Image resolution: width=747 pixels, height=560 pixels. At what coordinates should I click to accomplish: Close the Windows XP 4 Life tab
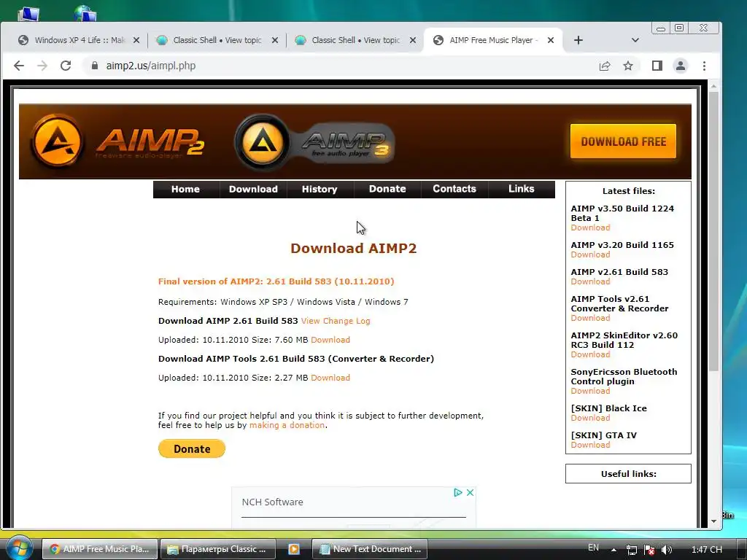[136, 40]
